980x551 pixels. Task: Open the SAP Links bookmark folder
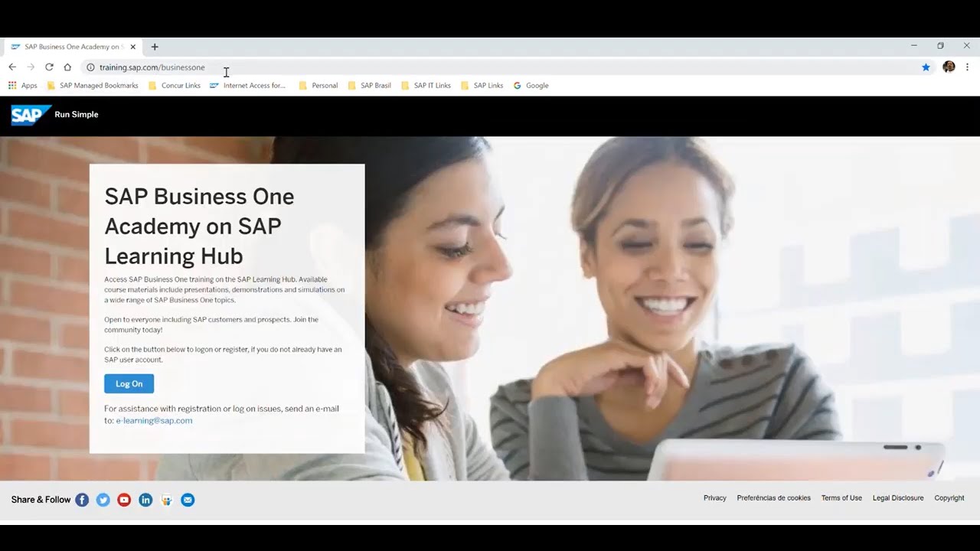pyautogui.click(x=482, y=86)
